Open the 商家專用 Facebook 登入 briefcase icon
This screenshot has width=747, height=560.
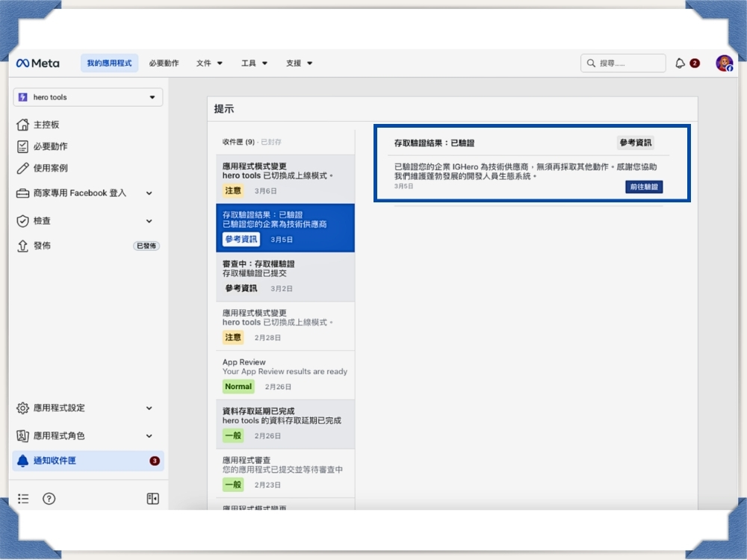tap(23, 193)
